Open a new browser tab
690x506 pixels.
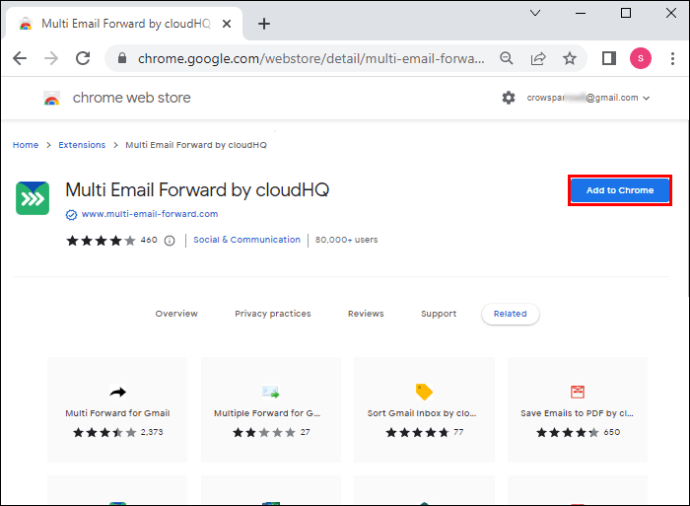click(x=264, y=23)
